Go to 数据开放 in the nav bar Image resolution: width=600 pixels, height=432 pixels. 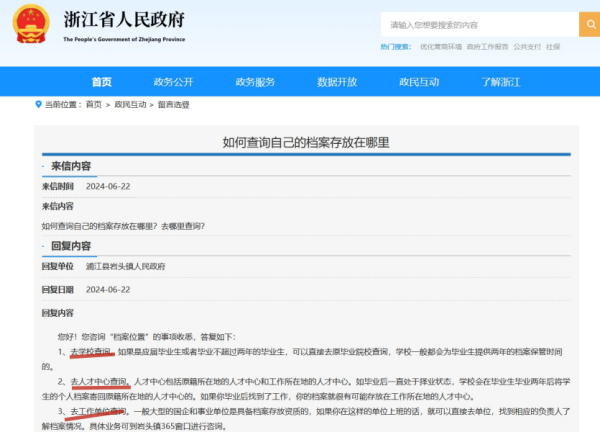336,82
